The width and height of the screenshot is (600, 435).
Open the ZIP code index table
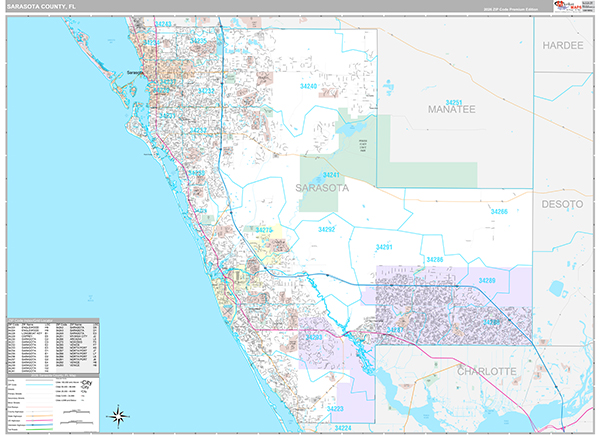(x=52, y=345)
